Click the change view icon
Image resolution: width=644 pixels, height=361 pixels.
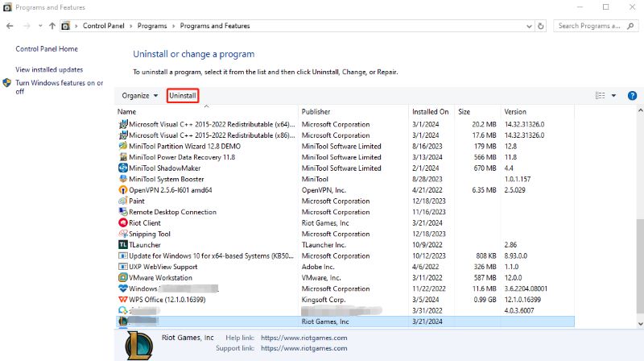tap(600, 95)
